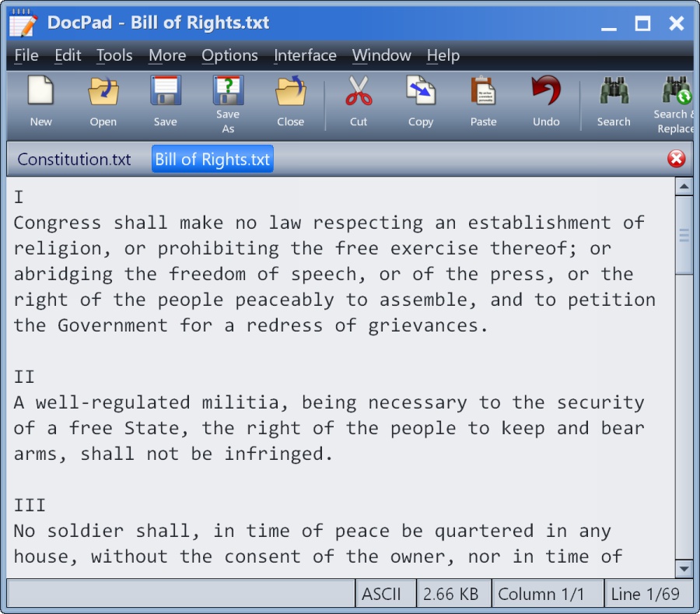Click the Paste clipboard icon
700x614 pixels.
coord(484,90)
